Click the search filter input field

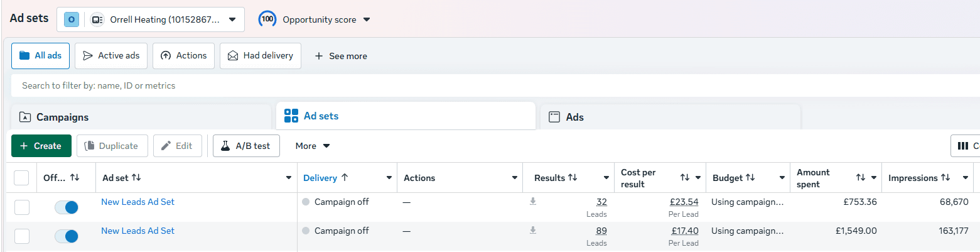point(495,85)
